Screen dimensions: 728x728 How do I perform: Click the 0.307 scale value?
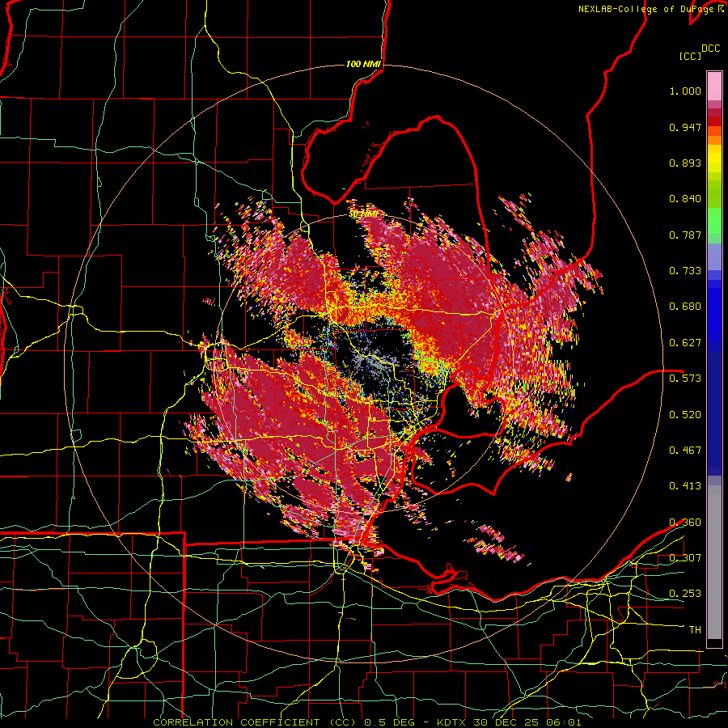tap(685, 557)
